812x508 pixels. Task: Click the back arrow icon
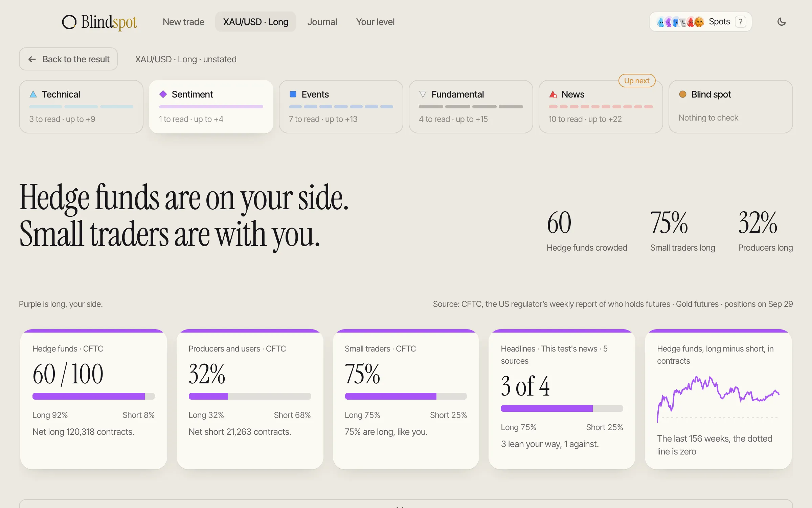32,59
